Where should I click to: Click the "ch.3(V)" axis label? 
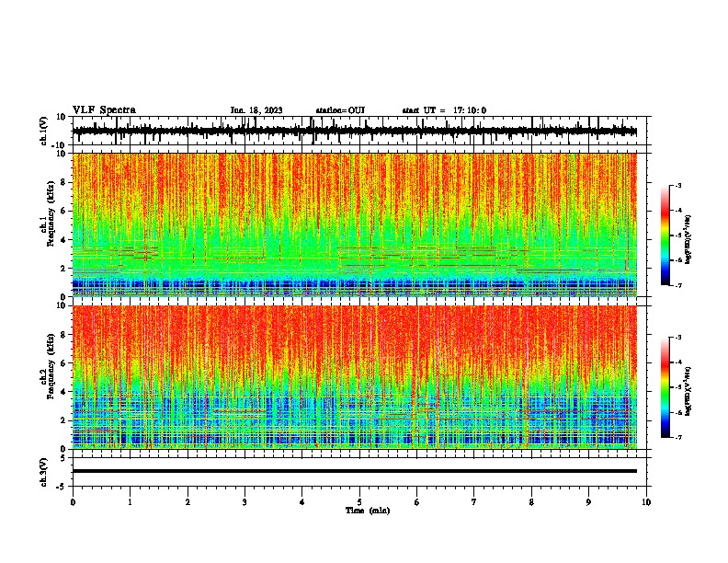pos(44,472)
